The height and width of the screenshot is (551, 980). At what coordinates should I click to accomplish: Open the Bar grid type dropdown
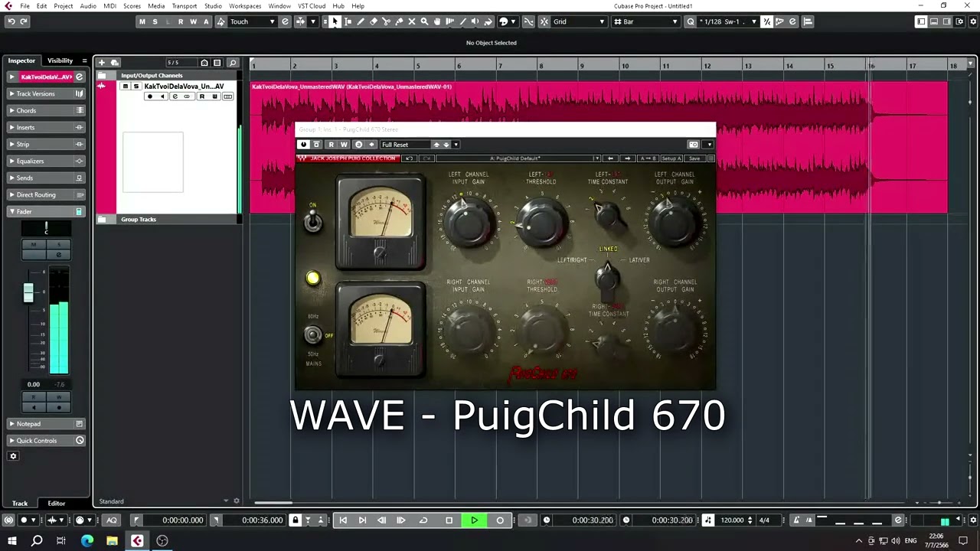point(646,21)
